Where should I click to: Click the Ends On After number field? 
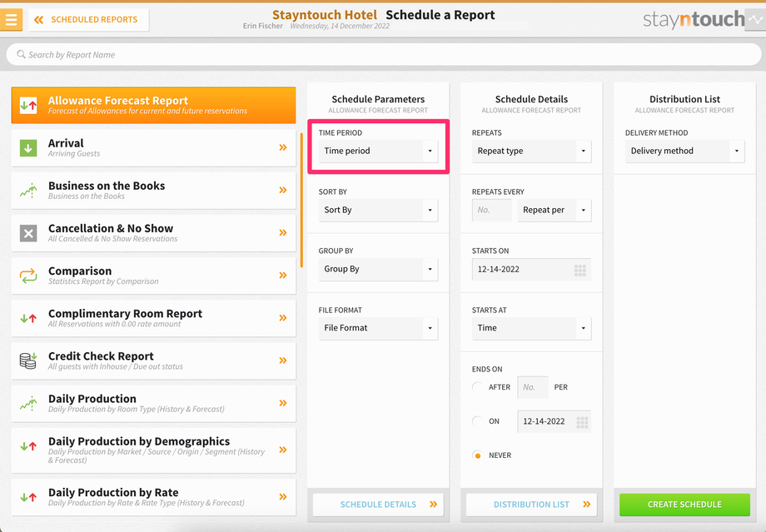[x=533, y=387]
